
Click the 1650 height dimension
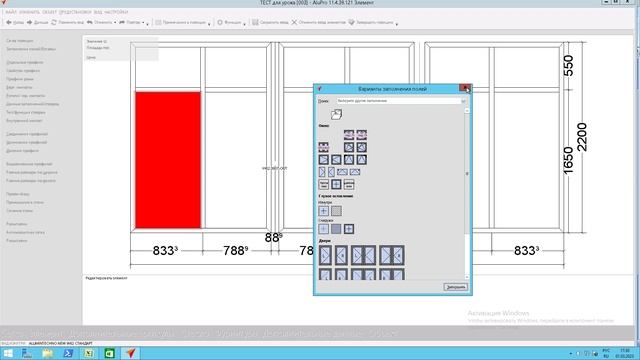point(568,161)
